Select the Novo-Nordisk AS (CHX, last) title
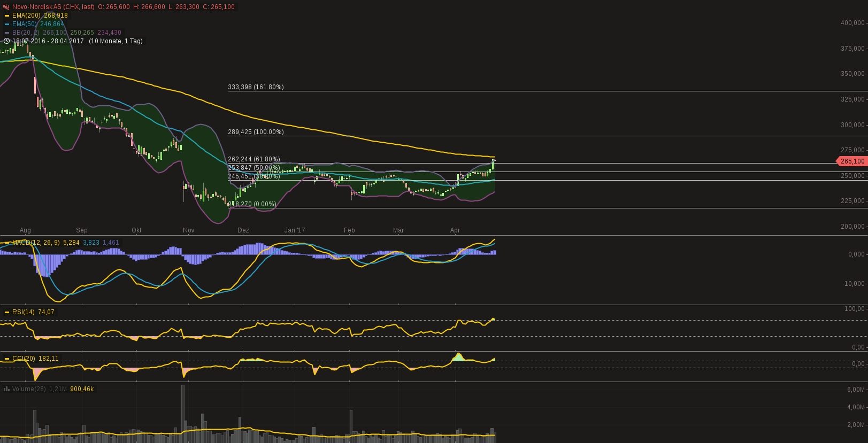Viewport: 868px width, 443px height. (53, 7)
